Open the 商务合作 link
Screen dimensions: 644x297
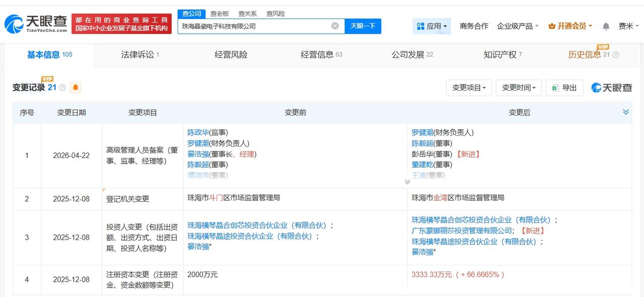pyautogui.click(x=474, y=26)
